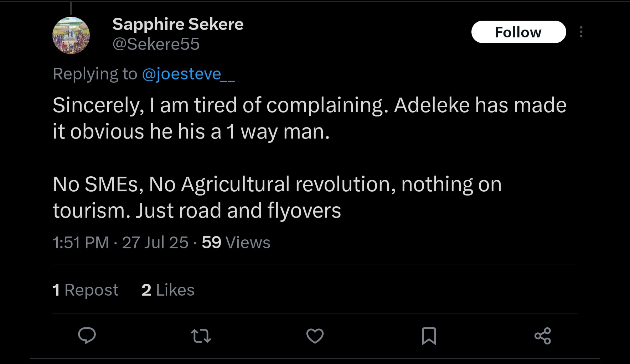Click the Sapphire Sekere display name
Viewport: 630px width, 364px height.
pos(178,24)
